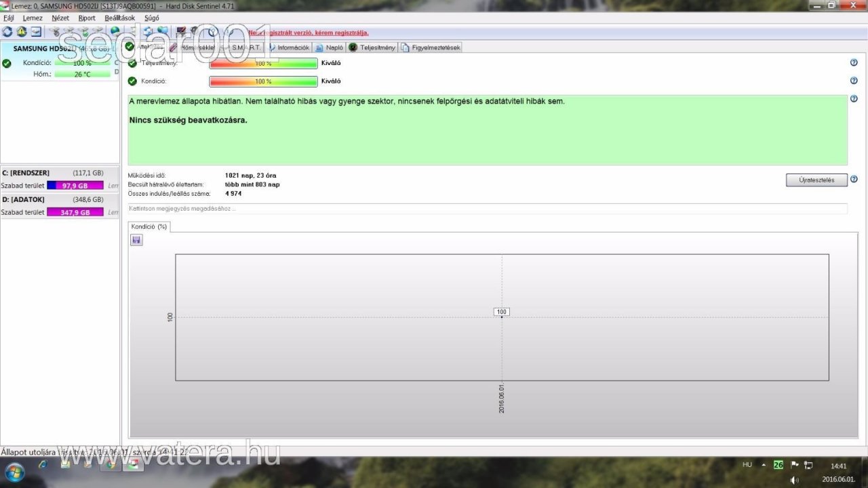Open help next to Újratesztelés button
The height and width of the screenshot is (488, 868).
854,180
